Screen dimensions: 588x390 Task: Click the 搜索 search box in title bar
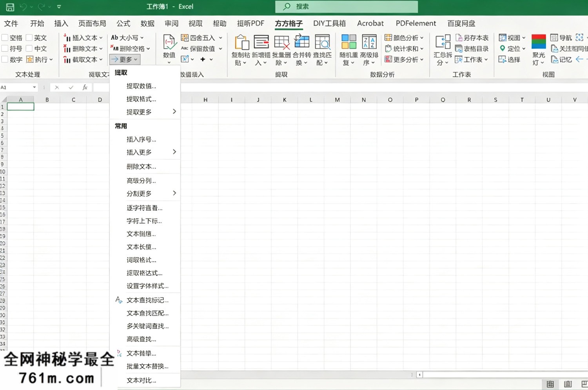347,7
